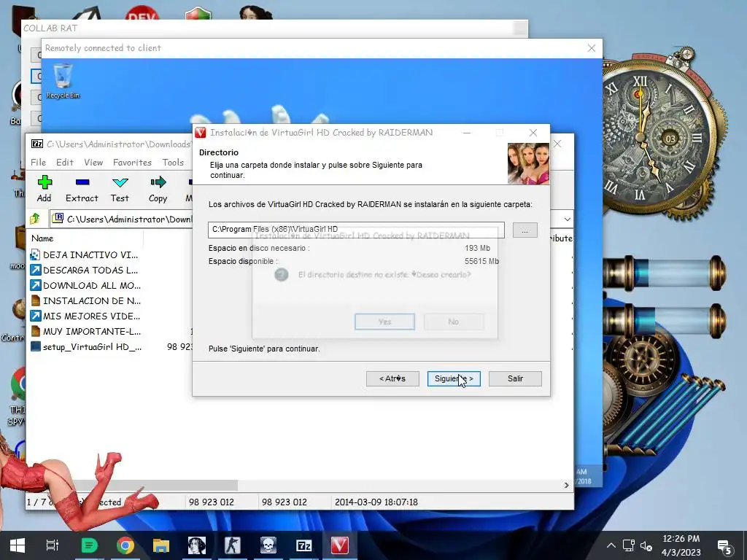Click the Test toolbar icon in 7-Zip
This screenshot has height=560, width=747.
120,189
